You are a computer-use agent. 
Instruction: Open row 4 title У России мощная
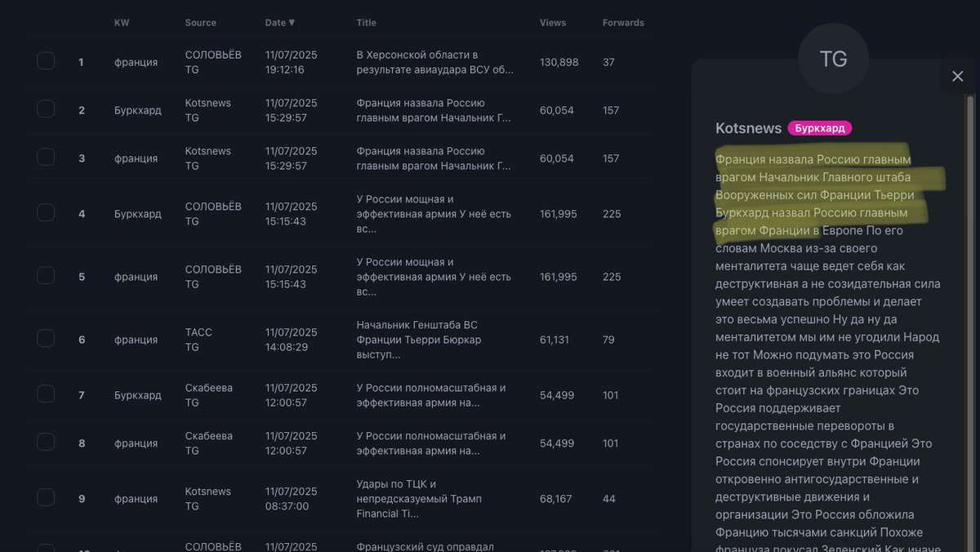[434, 214]
